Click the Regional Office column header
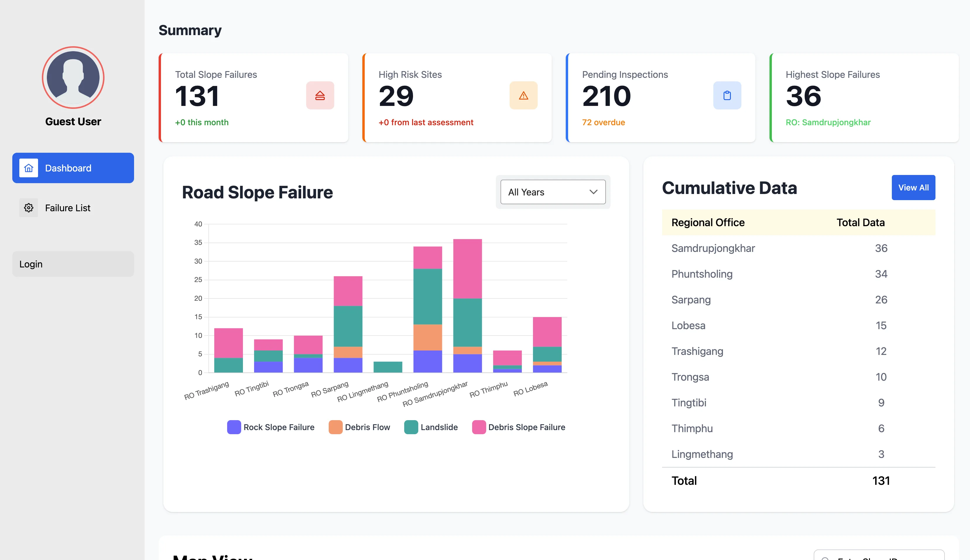Screen dimensions: 970x560 [x=708, y=222]
